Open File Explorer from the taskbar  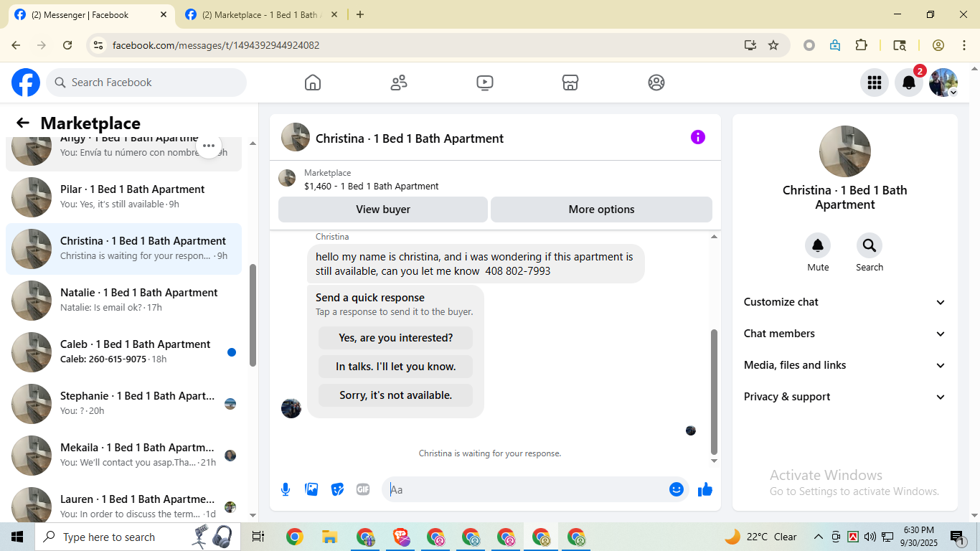pos(329,537)
